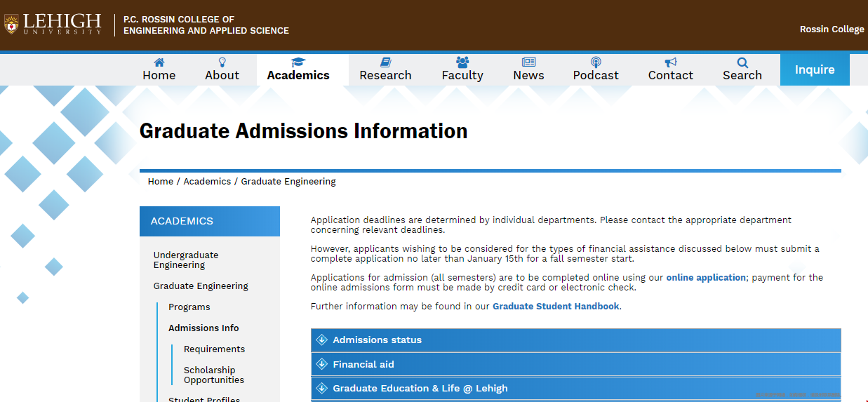This screenshot has width=868, height=402.
Task: Click the Rossin College header link
Action: pos(832,29)
